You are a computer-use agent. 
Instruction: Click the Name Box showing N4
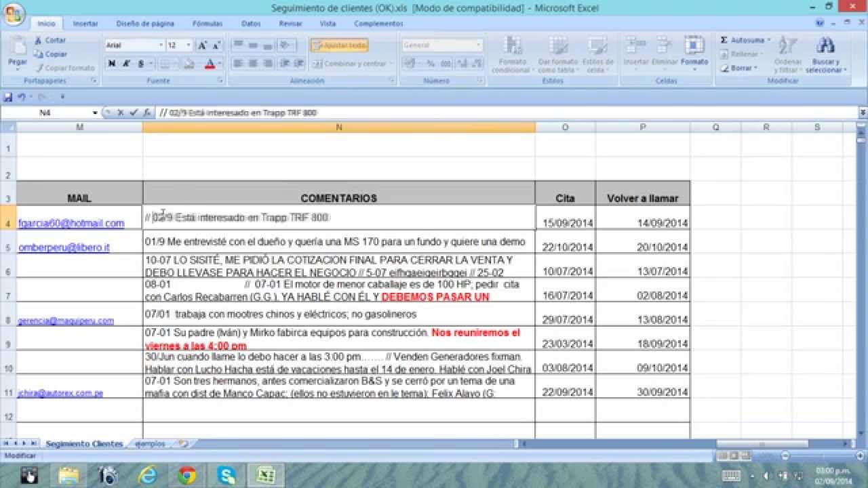click(45, 113)
